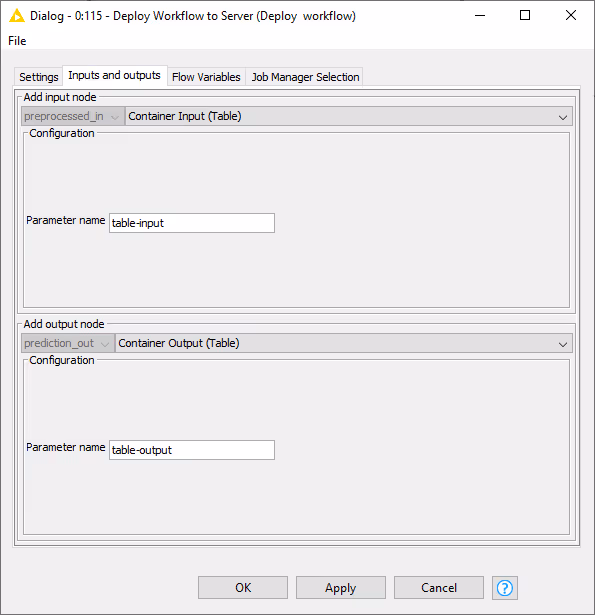Click the table-output parameter name field
Image resolution: width=595 pixels, height=615 pixels.
pyautogui.click(x=192, y=450)
